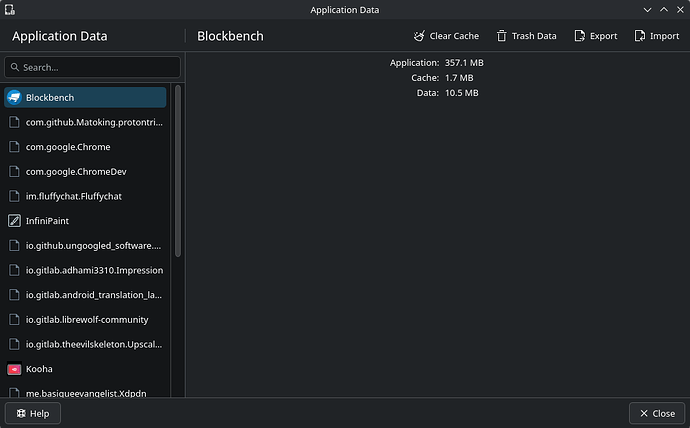The image size is (690, 428).
Task: Click the Import document icon
Action: tap(639, 36)
